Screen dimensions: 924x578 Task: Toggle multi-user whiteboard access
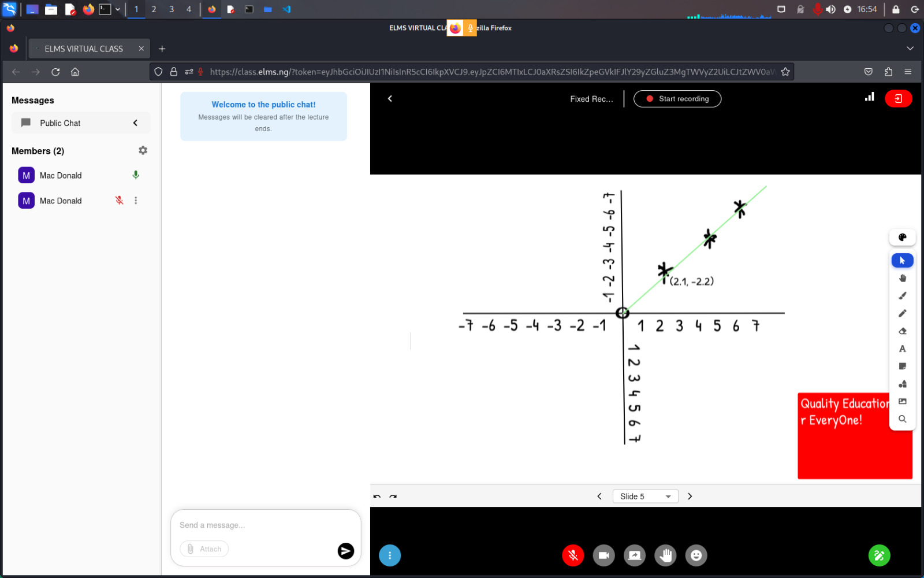879,555
